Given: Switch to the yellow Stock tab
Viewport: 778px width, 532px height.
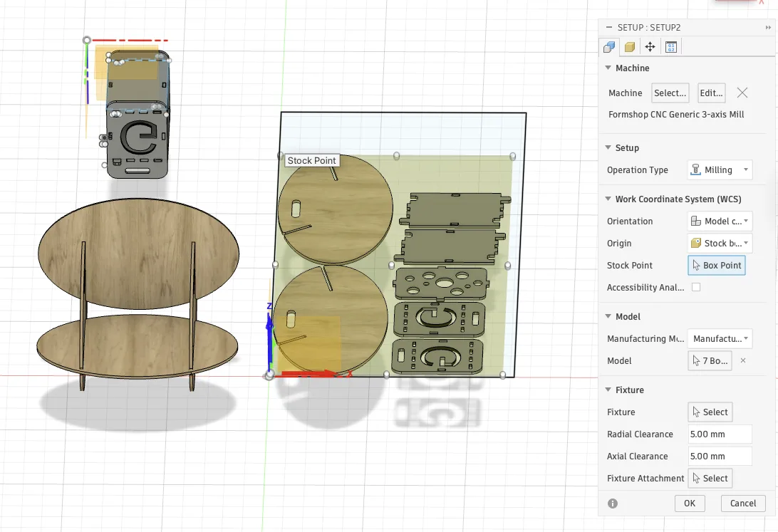Looking at the screenshot, I should pyautogui.click(x=629, y=46).
